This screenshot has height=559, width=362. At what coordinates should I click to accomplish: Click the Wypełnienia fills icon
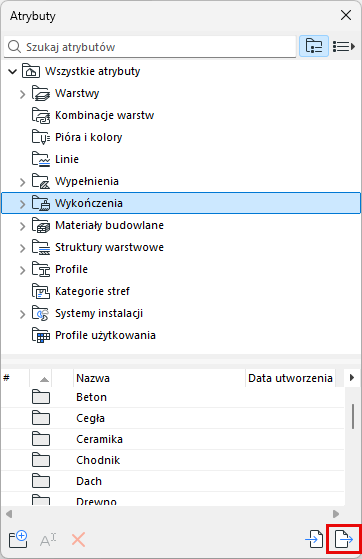[41, 181]
